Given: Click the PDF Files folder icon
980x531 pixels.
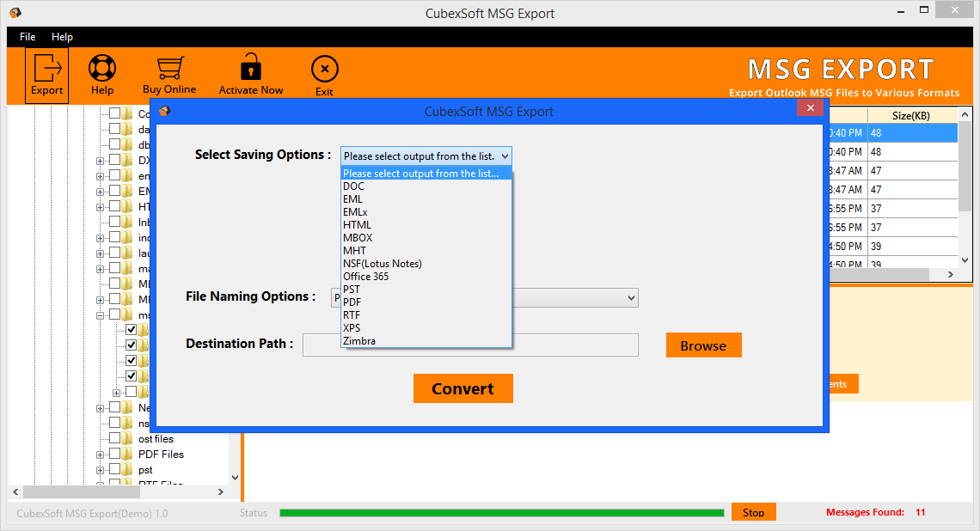Looking at the screenshot, I should [127, 455].
